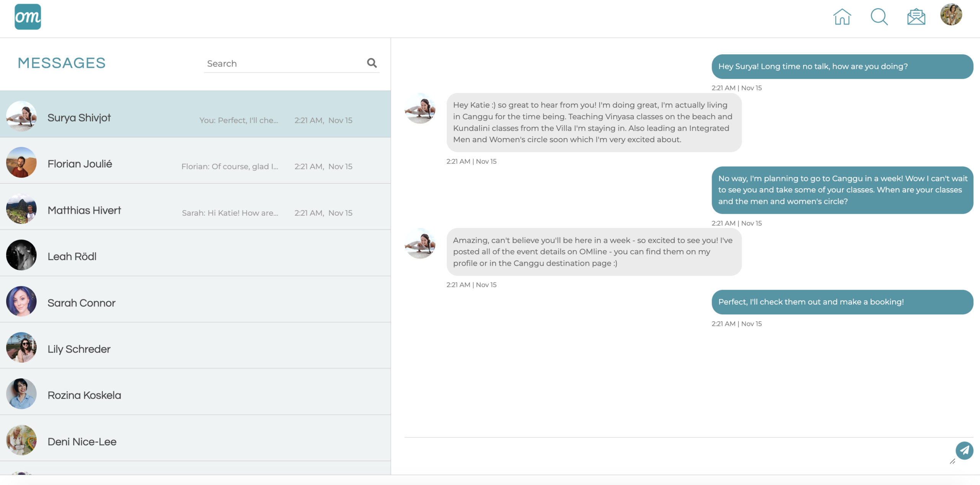Click the search magnifier in Messages field
This screenshot has height=485, width=980.
[x=372, y=63]
